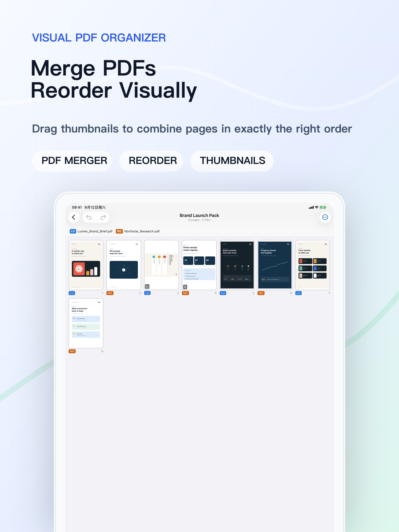Select page 6 'Progress should feel tangible'
This screenshot has width=399, height=532.
pos(275,265)
